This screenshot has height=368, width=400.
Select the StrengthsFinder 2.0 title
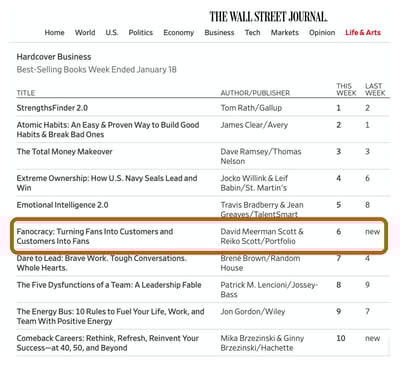(x=52, y=108)
